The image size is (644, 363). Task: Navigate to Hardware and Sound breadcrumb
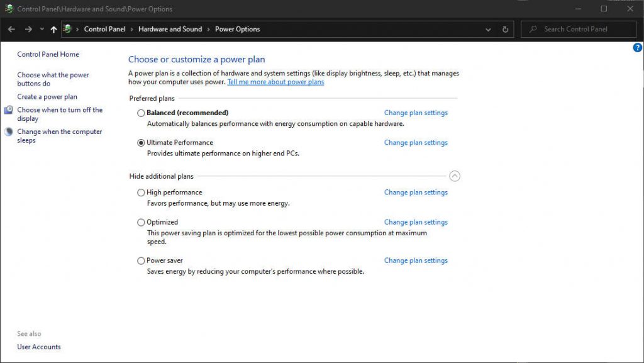click(x=170, y=29)
